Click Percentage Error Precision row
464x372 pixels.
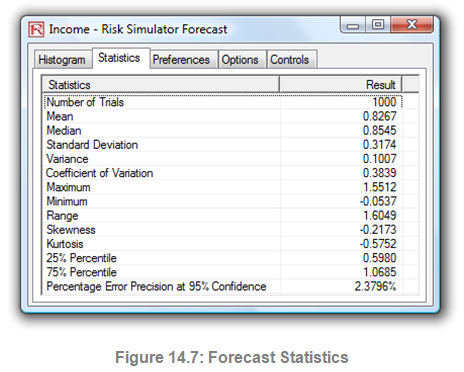point(223,287)
